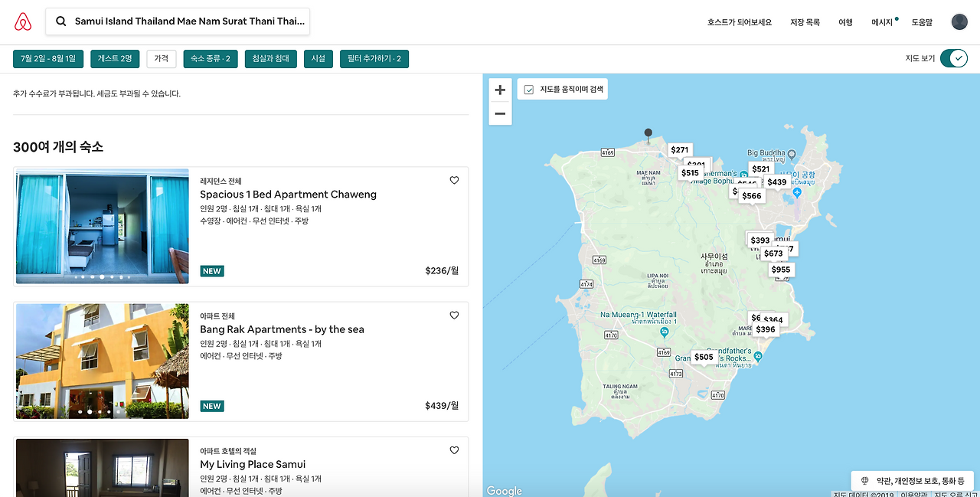Click the $439/월 listing price text

pos(442,405)
